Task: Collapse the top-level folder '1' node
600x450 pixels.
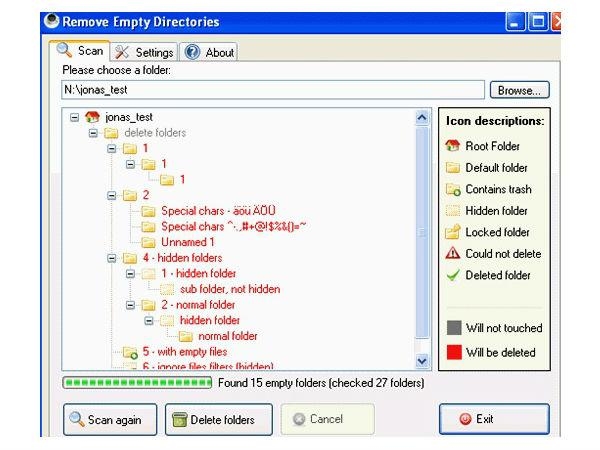Action: pos(111,148)
